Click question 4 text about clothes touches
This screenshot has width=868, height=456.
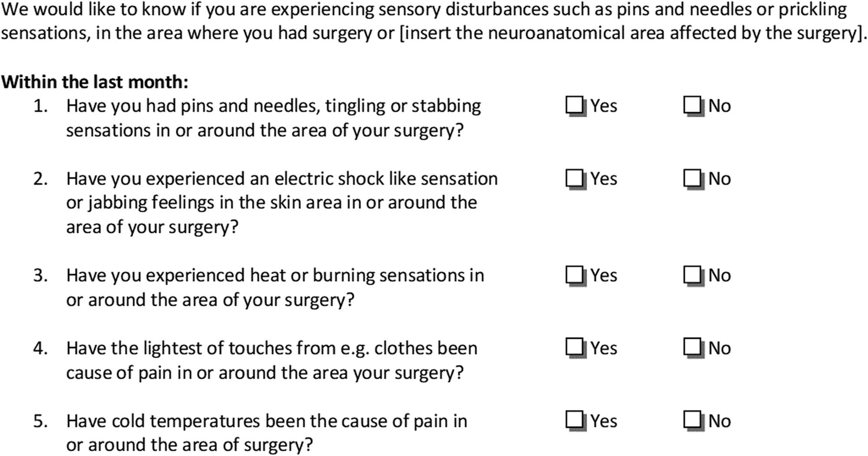271,360
